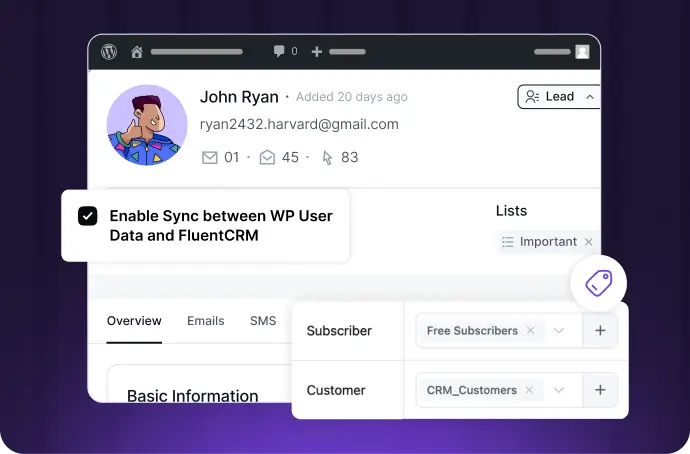Image resolution: width=690 pixels, height=454 pixels.
Task: Switch to the Overview tab
Action: pos(134,321)
